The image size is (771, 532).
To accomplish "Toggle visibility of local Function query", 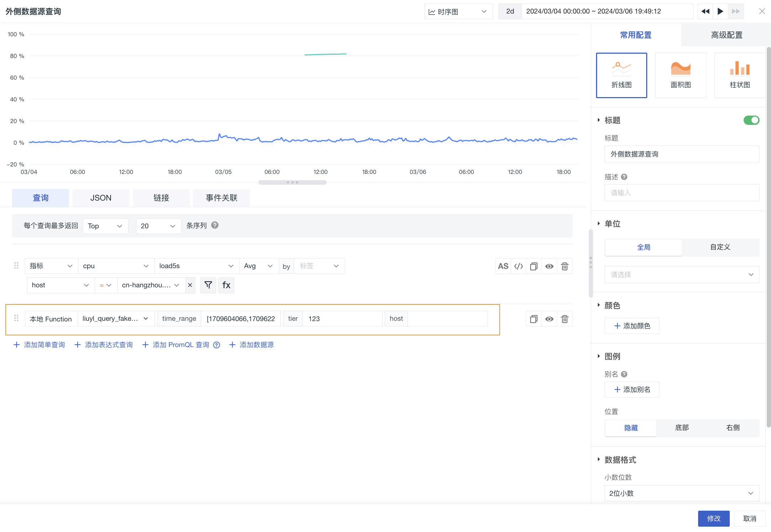I will [x=549, y=319].
